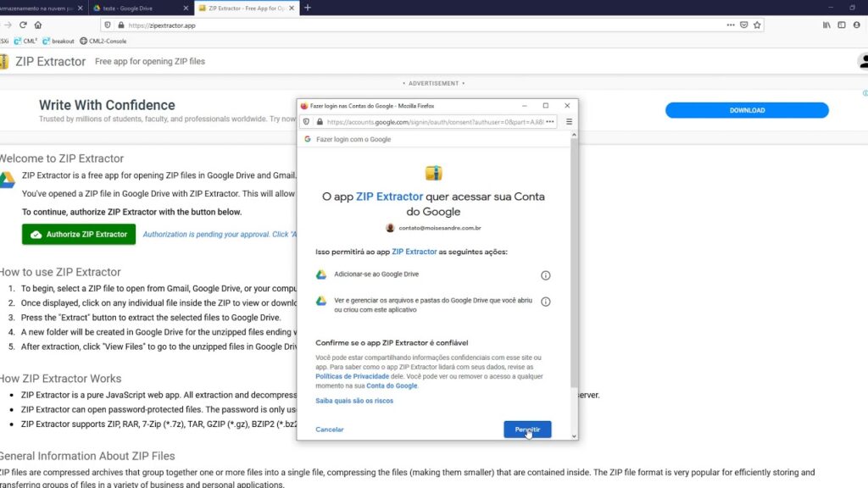
Task: Click the tracking protection shield in main toolbar
Action: tap(108, 25)
